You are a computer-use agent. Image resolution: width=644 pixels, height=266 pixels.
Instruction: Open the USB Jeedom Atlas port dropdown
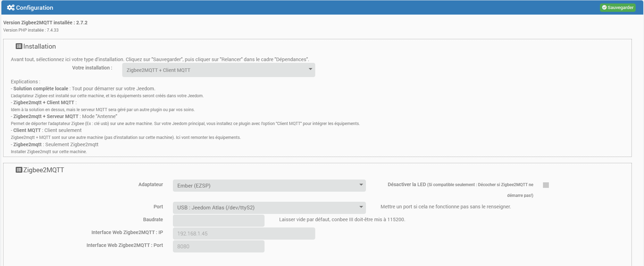[269, 208]
